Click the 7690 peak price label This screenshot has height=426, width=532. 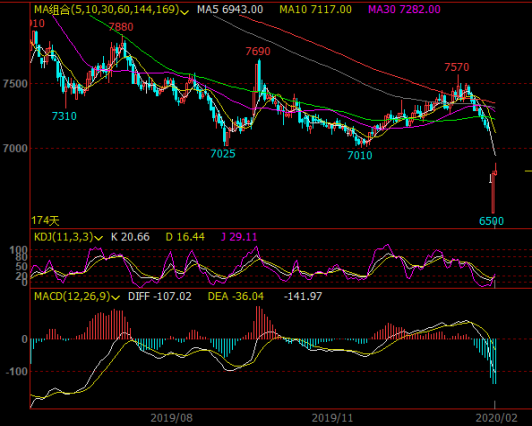pos(258,51)
